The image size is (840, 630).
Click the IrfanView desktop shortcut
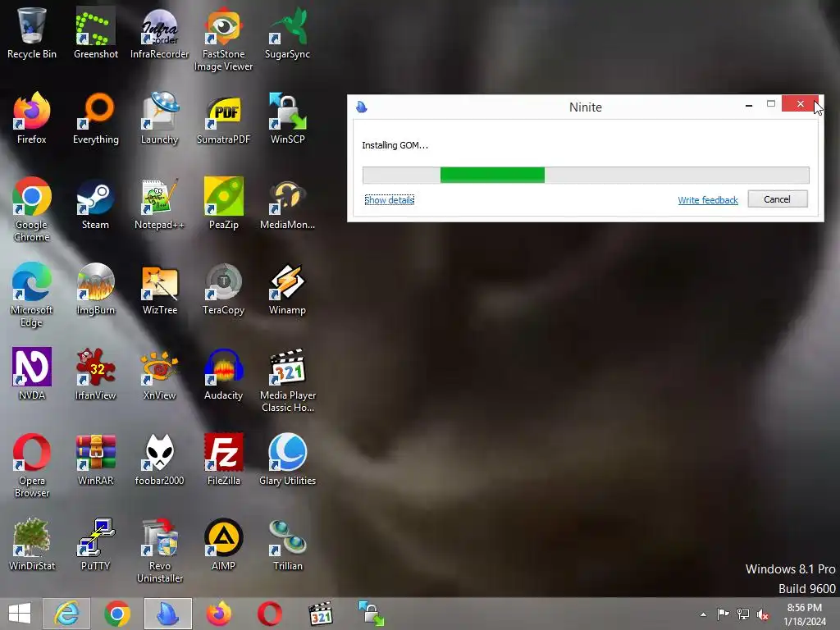[x=95, y=374]
